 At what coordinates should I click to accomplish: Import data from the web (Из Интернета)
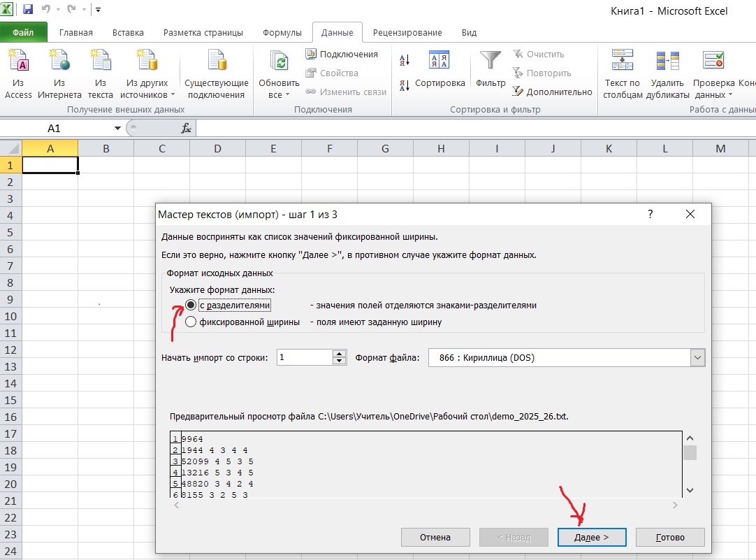click(x=59, y=74)
